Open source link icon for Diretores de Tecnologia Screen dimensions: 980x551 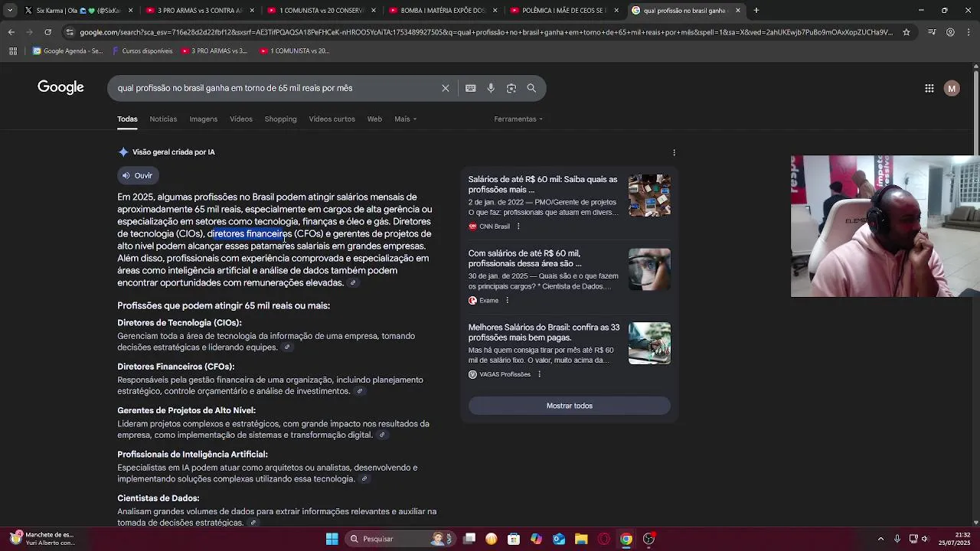[287, 347]
